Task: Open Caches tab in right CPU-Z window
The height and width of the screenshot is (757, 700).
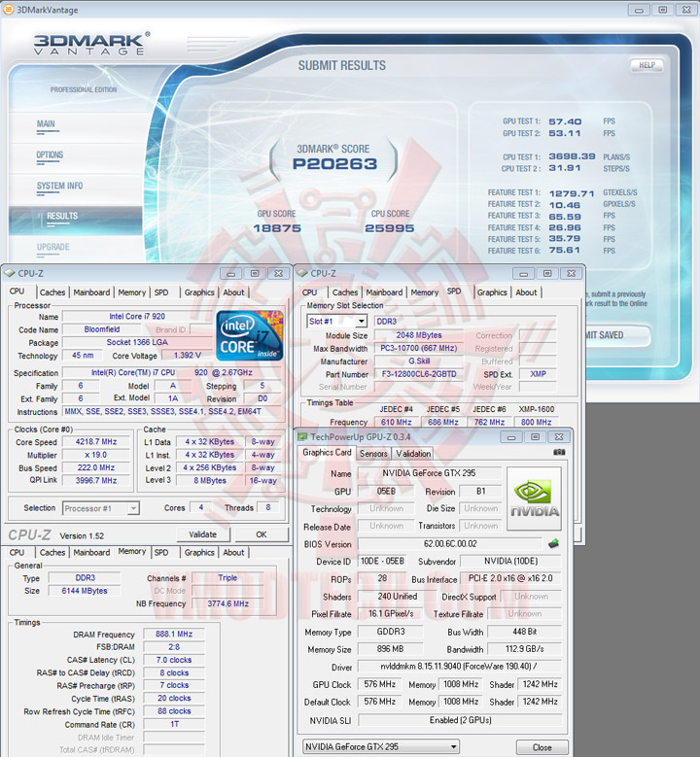Action: coord(345,292)
